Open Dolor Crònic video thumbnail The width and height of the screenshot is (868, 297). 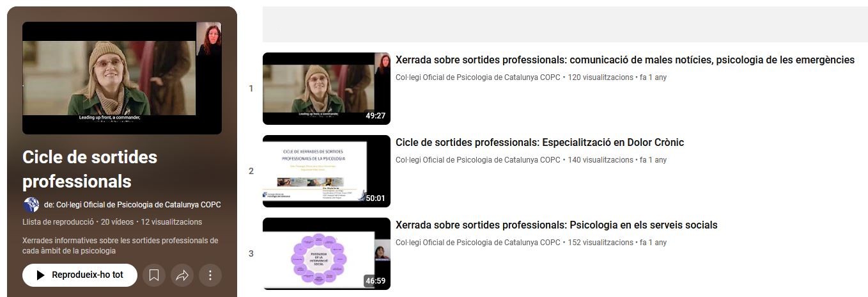tap(327, 171)
